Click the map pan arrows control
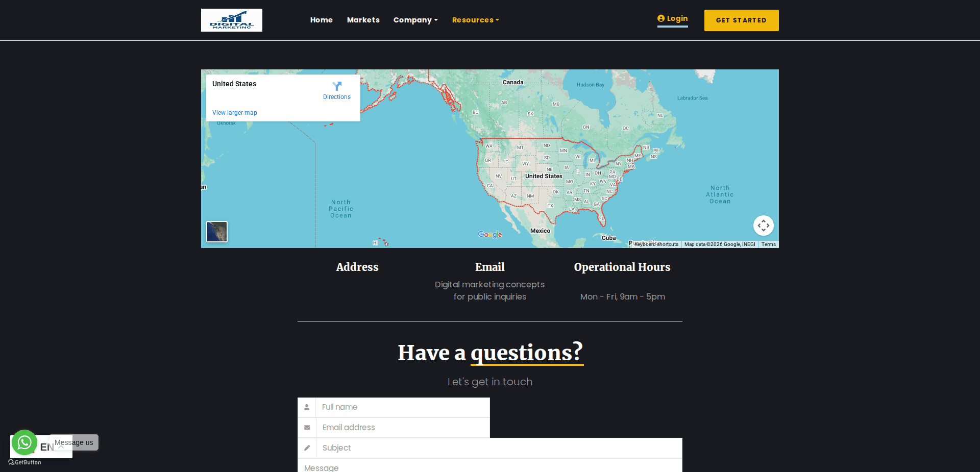 pyautogui.click(x=764, y=225)
